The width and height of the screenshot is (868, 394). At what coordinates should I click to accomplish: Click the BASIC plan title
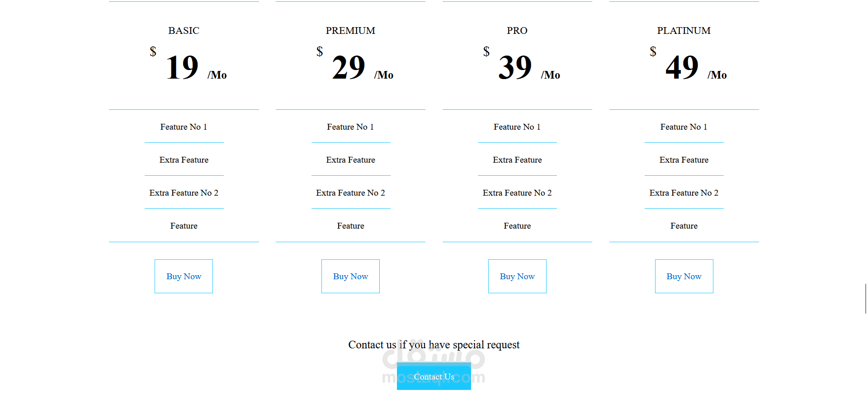[x=184, y=31]
